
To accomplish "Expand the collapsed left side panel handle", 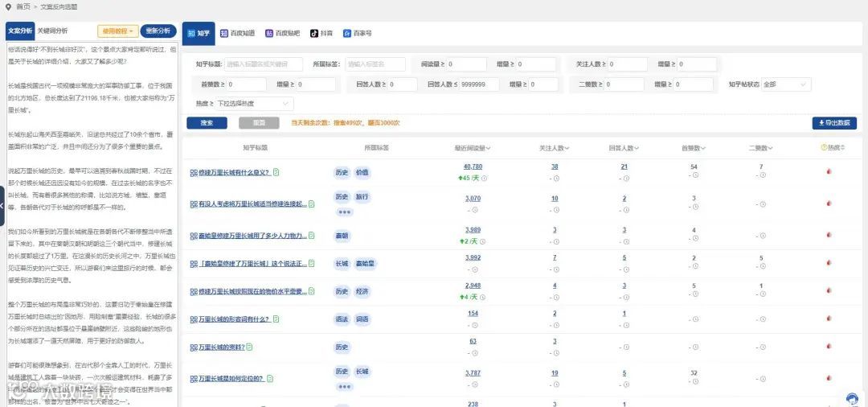I will 2,205.
